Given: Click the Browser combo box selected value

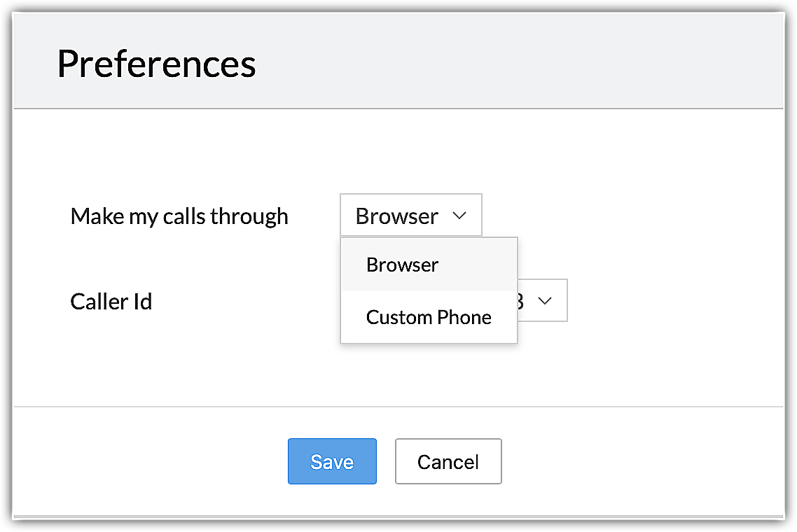Looking at the screenshot, I should coord(396,216).
